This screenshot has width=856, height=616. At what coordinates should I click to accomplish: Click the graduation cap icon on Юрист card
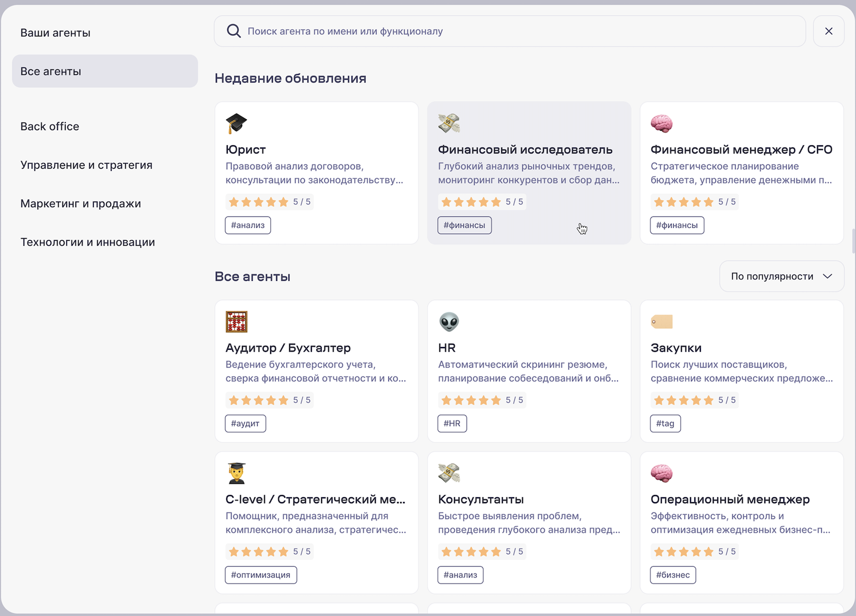[236, 124]
